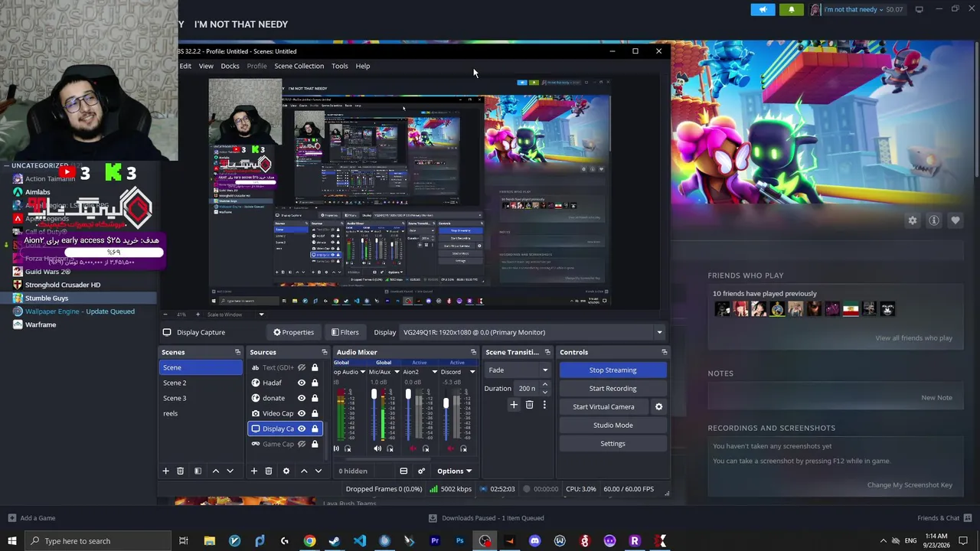Screen dimensions: 980x551
Task: Move the selected source up with the arrow
Action: click(x=304, y=471)
